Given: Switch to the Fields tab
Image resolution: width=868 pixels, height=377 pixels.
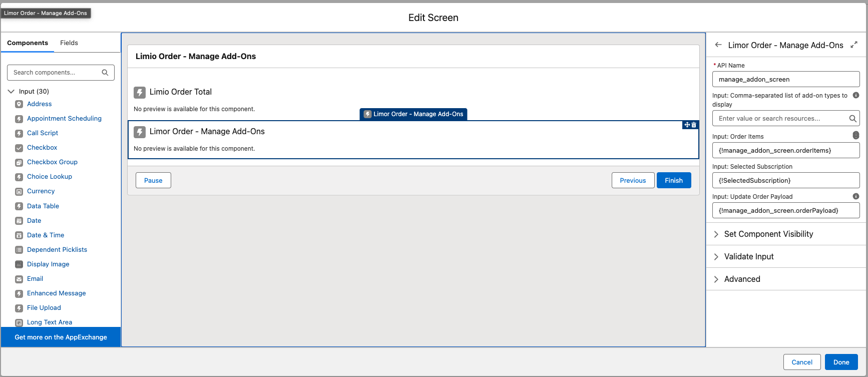Looking at the screenshot, I should click(69, 43).
